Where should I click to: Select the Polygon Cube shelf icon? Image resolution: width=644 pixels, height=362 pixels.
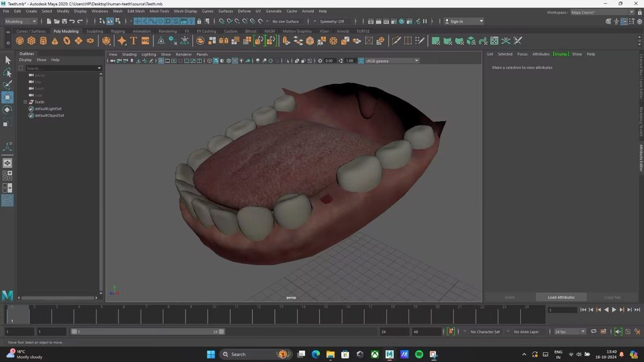pyautogui.click(x=32, y=41)
